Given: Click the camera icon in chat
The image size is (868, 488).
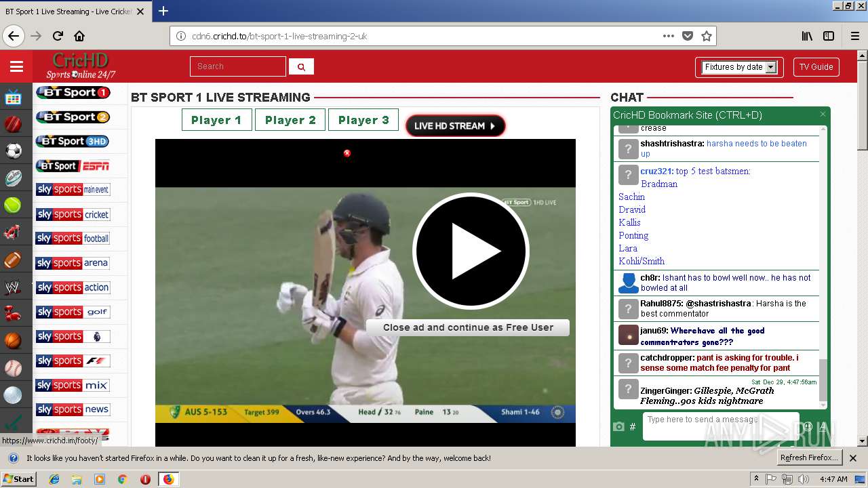Looking at the screenshot, I should click(618, 427).
